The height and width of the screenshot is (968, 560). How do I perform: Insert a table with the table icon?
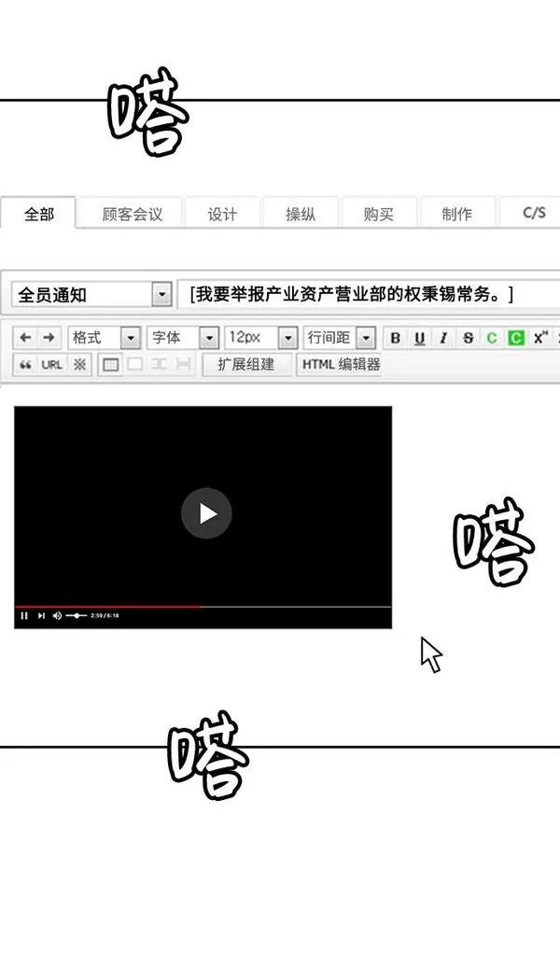[110, 364]
